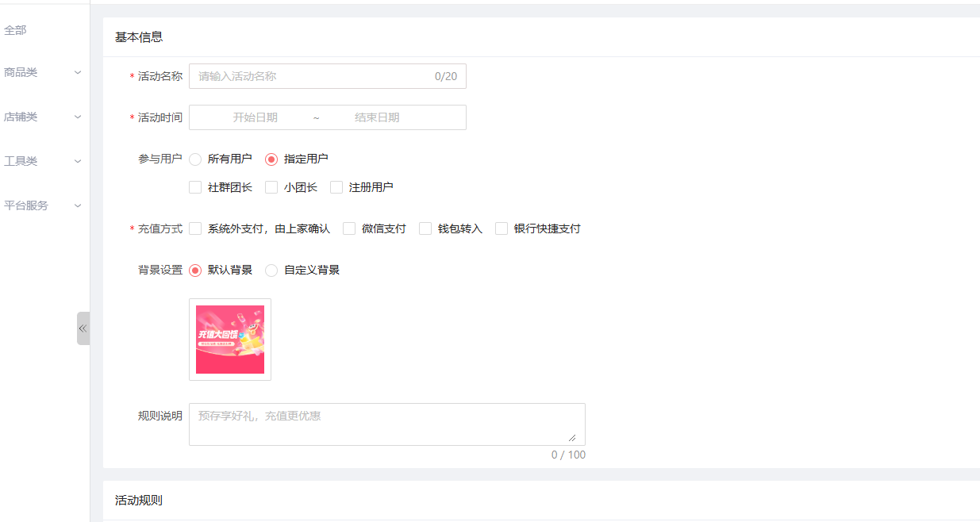Check the 钱包转入 checkbox
The image size is (980, 522).
tap(425, 229)
